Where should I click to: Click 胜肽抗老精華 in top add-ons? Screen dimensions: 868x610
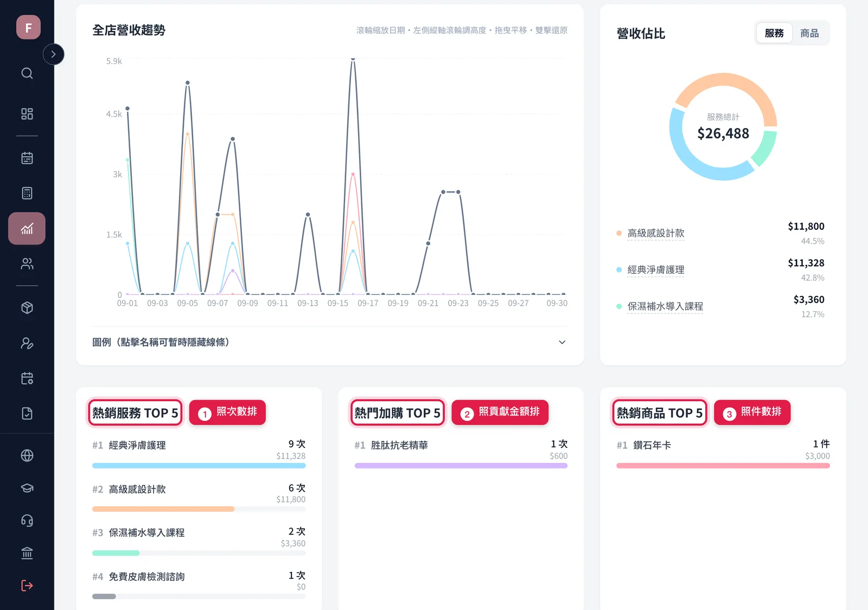pyautogui.click(x=399, y=445)
